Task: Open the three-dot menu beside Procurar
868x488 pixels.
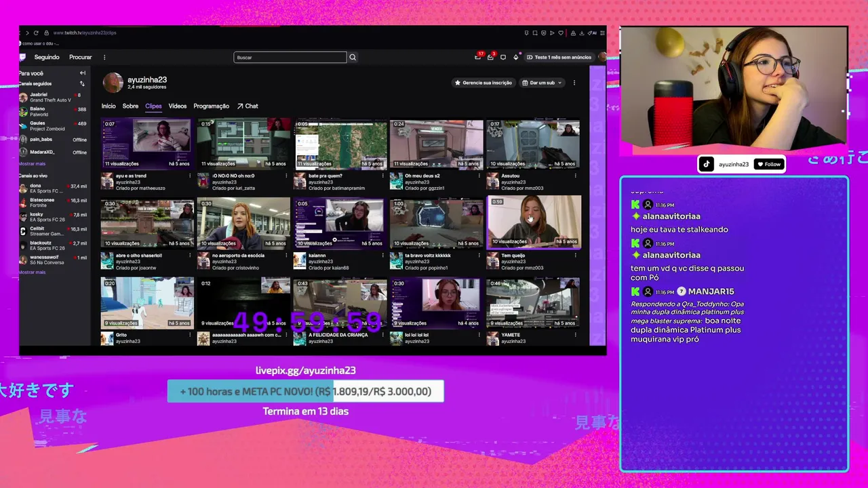Action: [104, 58]
